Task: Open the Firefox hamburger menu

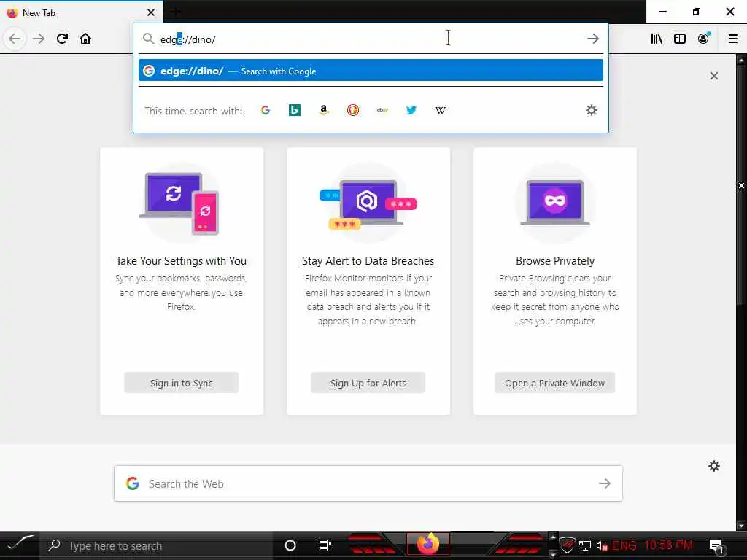Action: [x=733, y=39]
